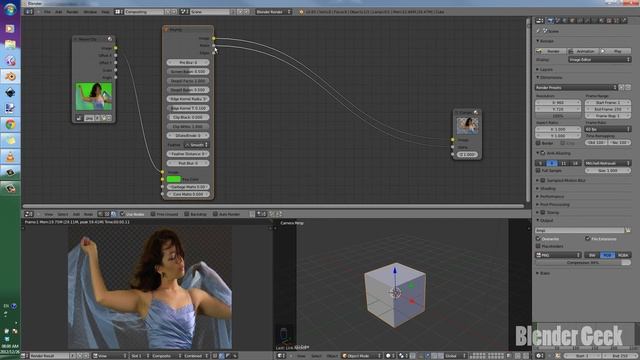The height and width of the screenshot is (360, 640).
Task: Open the PNG file format dropdown
Action: pyautogui.click(x=558, y=255)
